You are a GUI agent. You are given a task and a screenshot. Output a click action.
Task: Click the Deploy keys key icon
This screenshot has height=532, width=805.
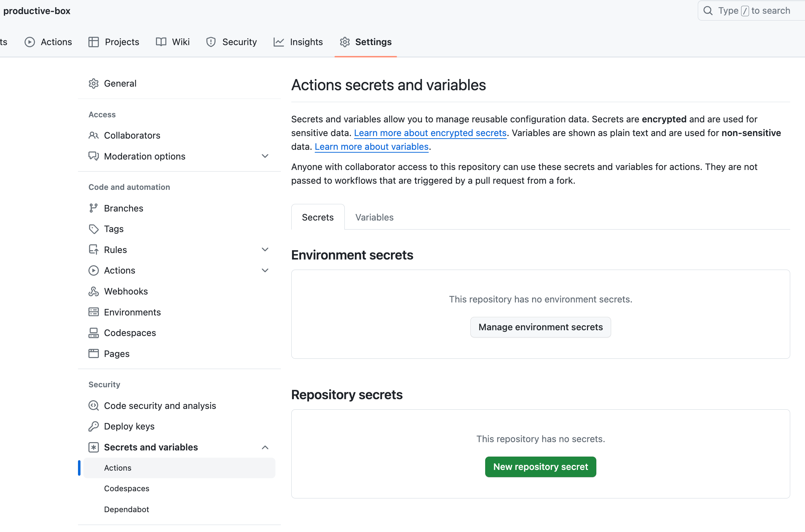click(x=93, y=426)
